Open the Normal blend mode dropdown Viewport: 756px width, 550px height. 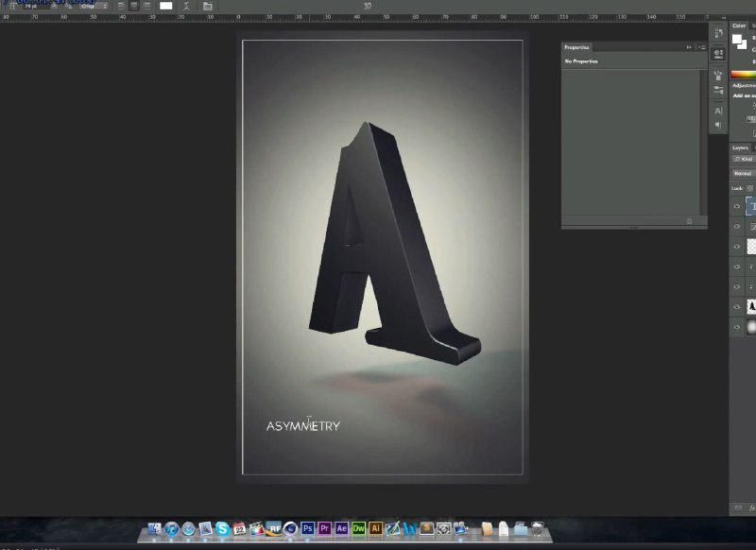744,174
